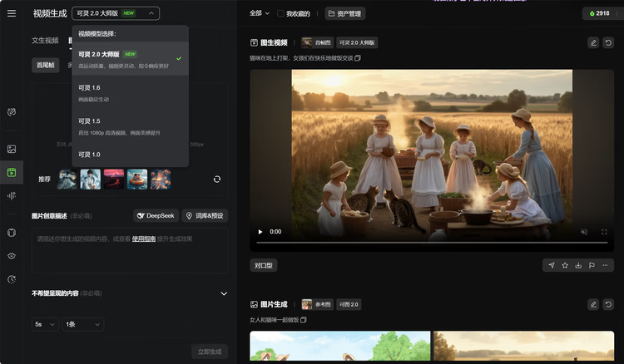Enter fullscreen on the video player

coord(604,232)
